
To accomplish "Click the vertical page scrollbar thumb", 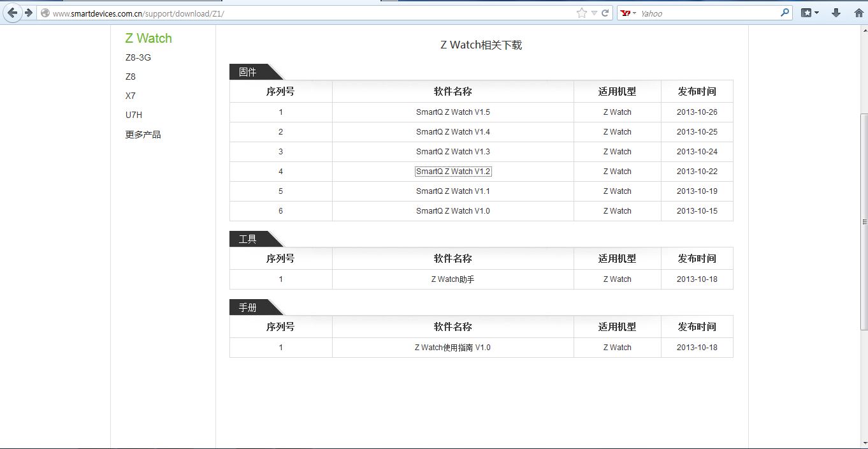I will click(x=864, y=221).
